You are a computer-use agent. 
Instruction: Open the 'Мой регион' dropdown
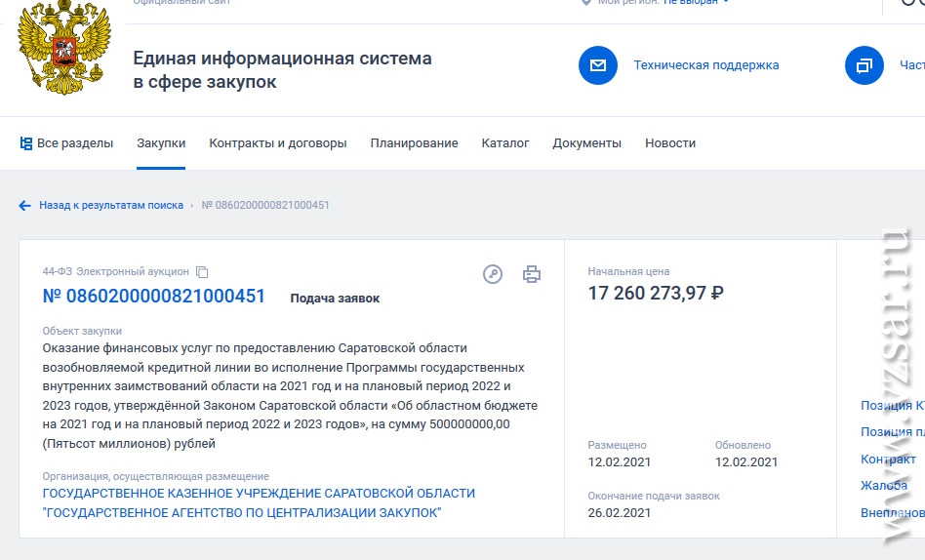pos(696,2)
